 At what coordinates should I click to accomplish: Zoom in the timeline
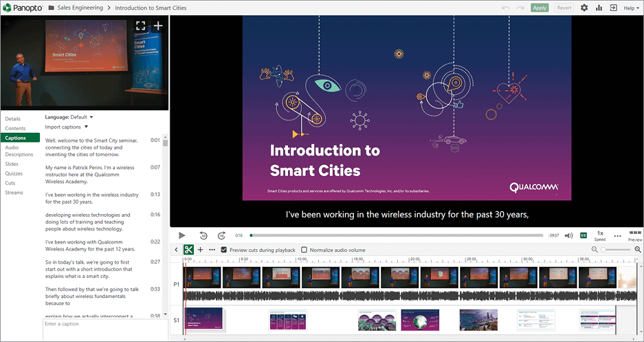637,250
